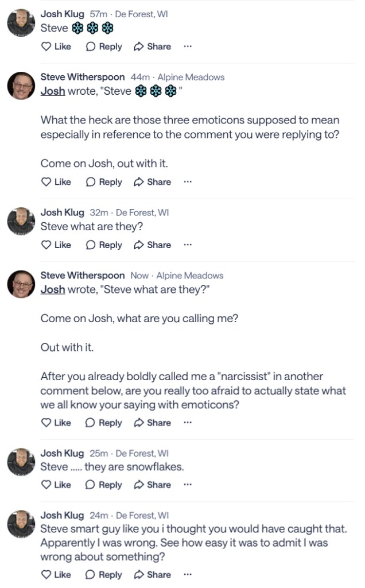Open more options on Steve's 44m comment
The image size is (365, 588).
[x=187, y=182]
